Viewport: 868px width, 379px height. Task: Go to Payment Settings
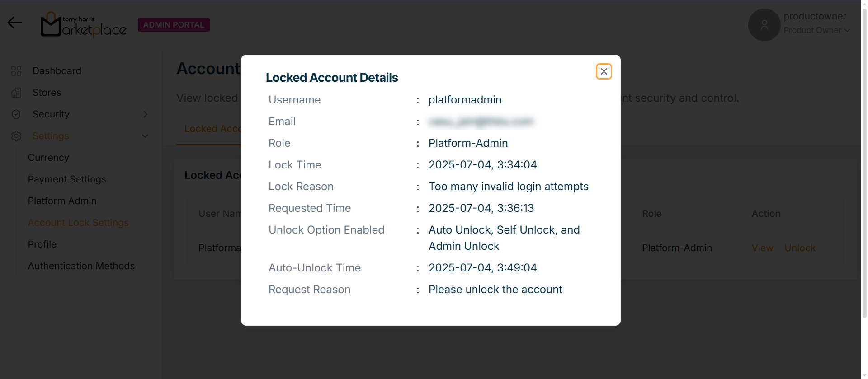(x=67, y=179)
